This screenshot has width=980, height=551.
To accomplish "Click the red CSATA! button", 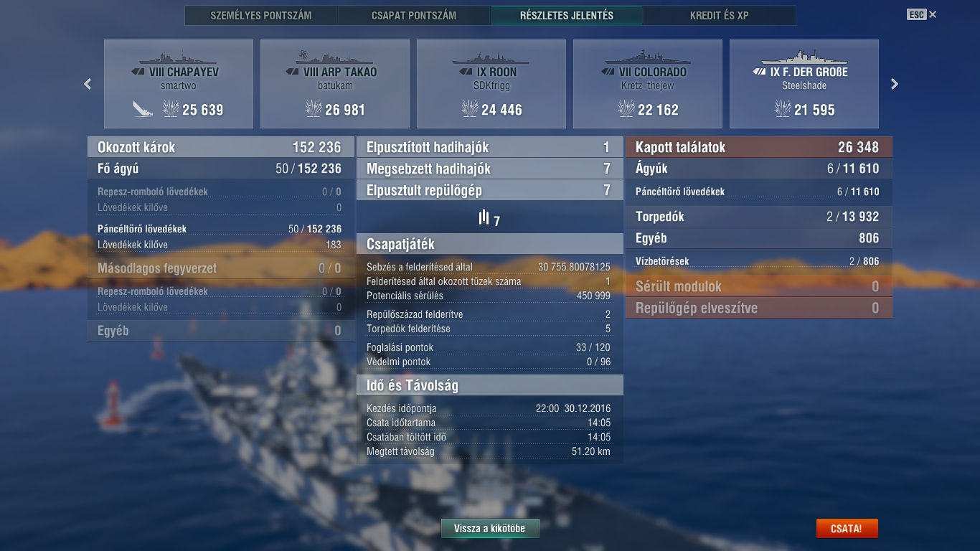I will (x=847, y=529).
